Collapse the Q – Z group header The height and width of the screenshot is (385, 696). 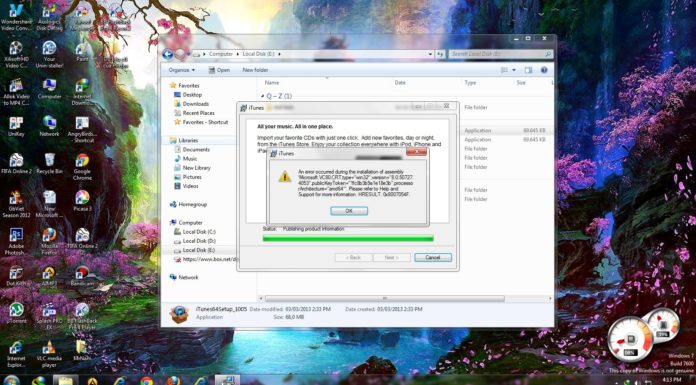[263, 96]
